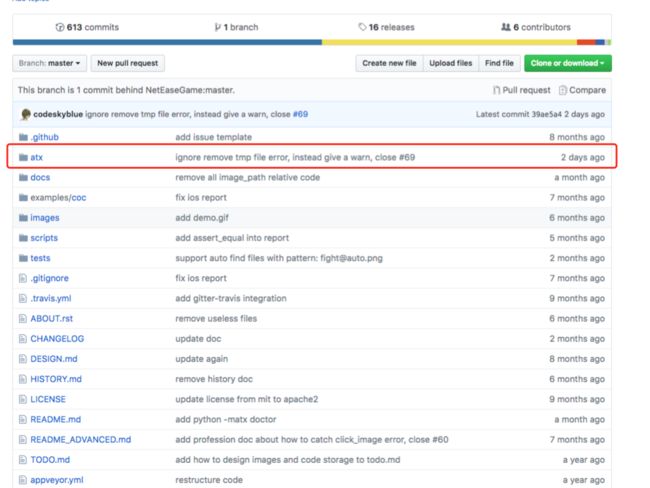Viewport: 650px width, 488px height.
Task: Click file icon beside HISTORY.md
Action: point(23,379)
